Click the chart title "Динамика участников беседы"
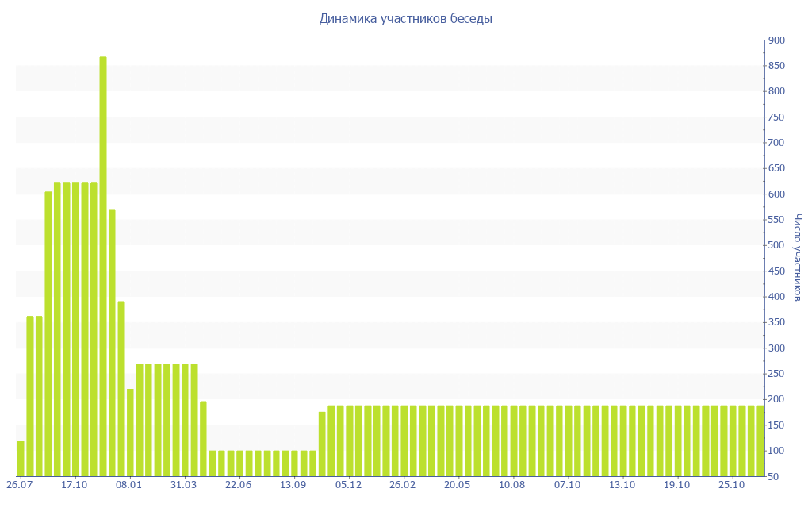Image resolution: width=812 pixels, height=508 pixels. 405,19
